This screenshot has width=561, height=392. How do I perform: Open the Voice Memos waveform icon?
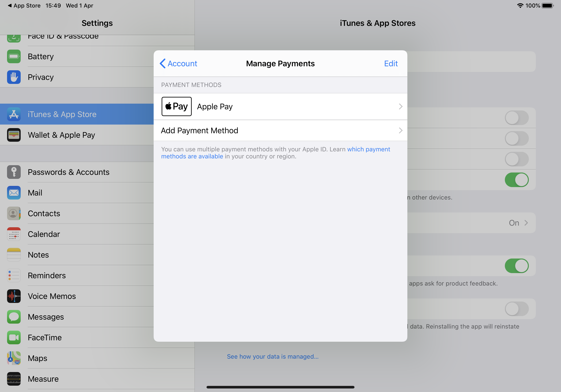(x=14, y=296)
